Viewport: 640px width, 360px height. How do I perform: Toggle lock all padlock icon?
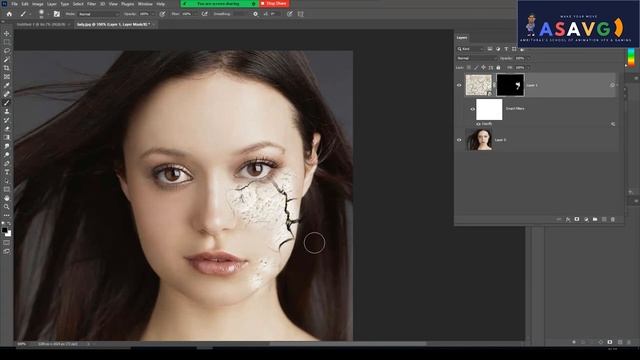pos(498,68)
